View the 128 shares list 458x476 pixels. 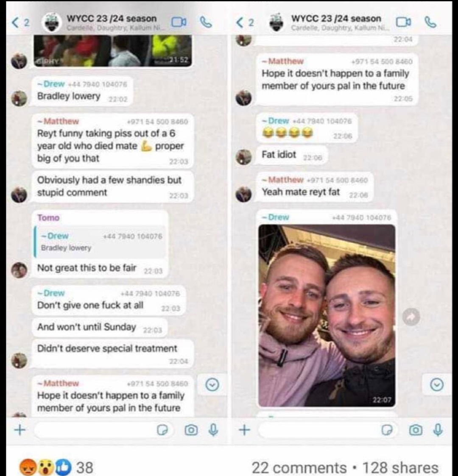click(x=400, y=468)
